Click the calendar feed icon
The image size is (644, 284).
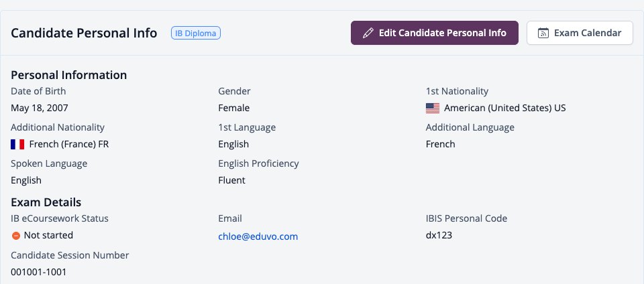tap(543, 33)
